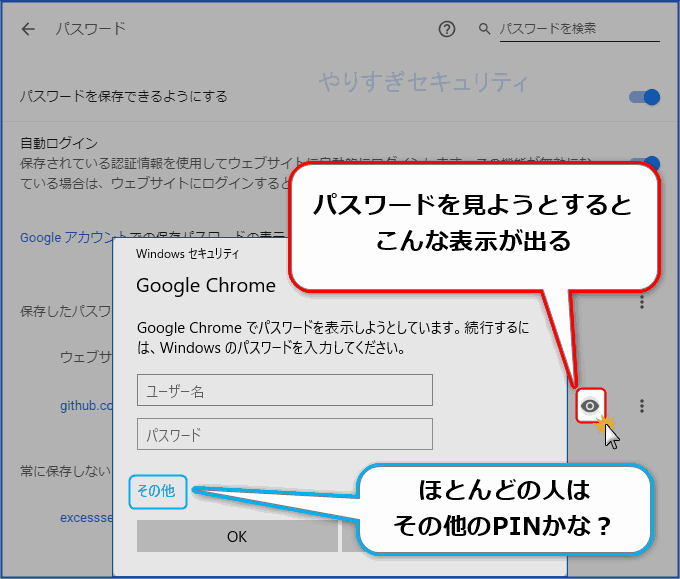The image size is (680, 579).
Task: Open more actions menu beside the eye icon
Action: coord(642,406)
